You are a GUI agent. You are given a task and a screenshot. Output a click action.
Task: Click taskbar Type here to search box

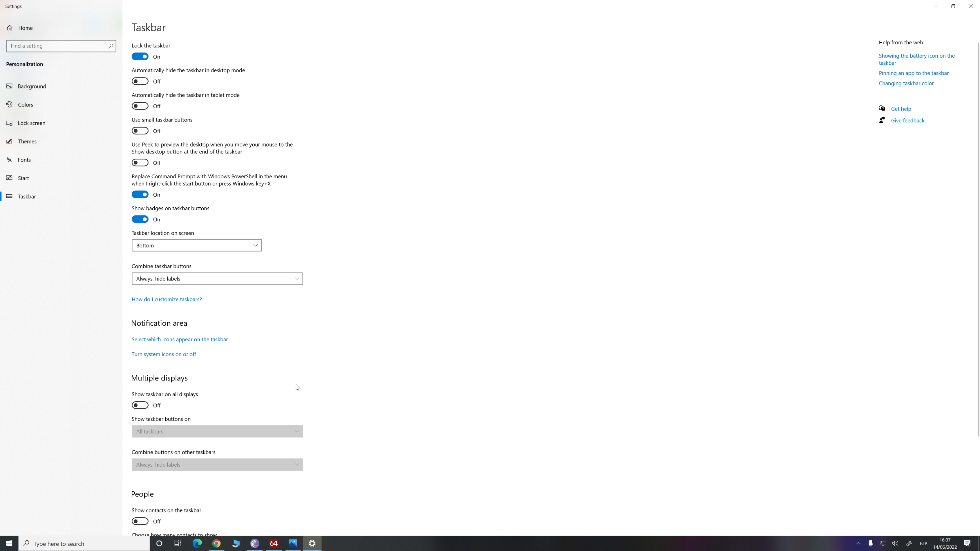pyautogui.click(x=84, y=543)
